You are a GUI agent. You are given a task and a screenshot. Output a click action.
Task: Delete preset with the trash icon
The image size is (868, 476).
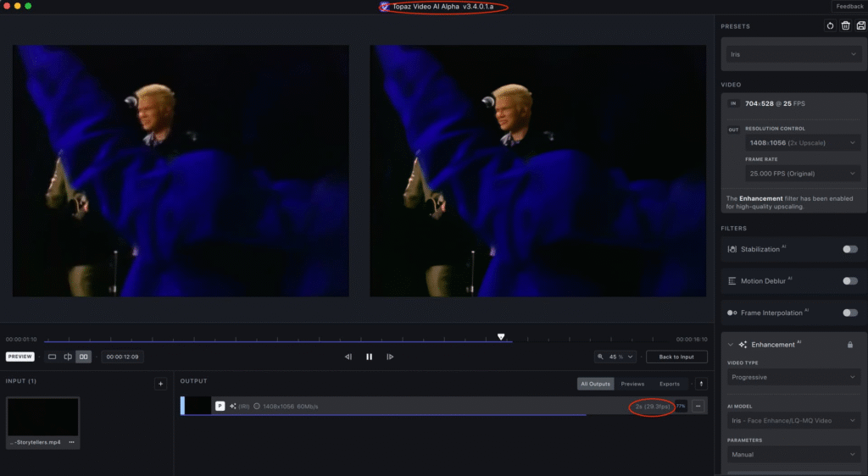click(x=845, y=26)
